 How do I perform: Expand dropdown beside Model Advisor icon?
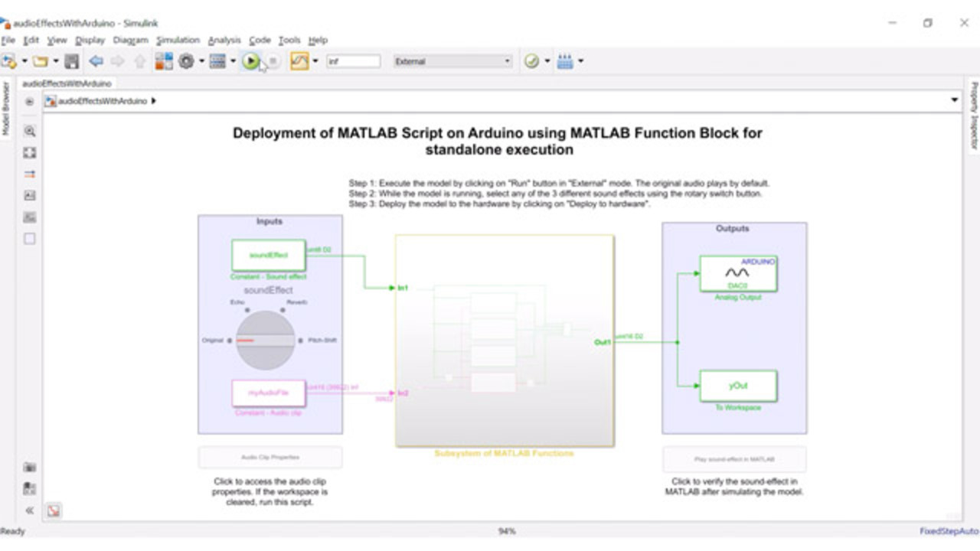[x=547, y=61]
